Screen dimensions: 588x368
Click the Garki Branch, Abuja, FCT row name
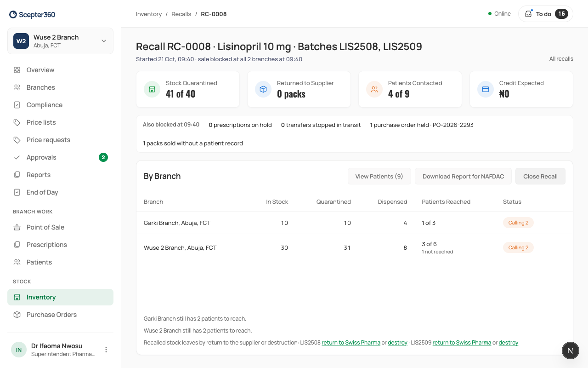[177, 223]
